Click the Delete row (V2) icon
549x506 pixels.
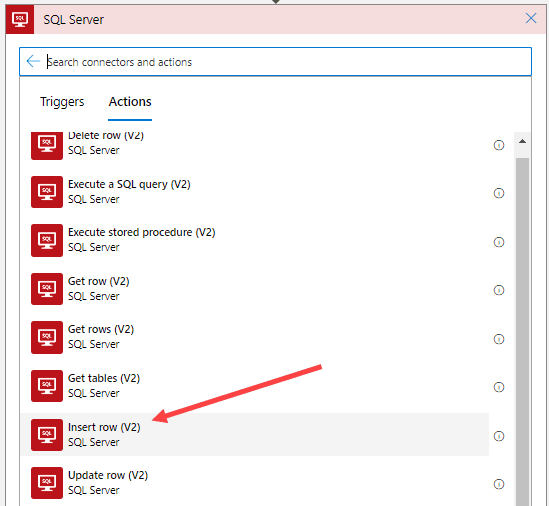coord(47,146)
